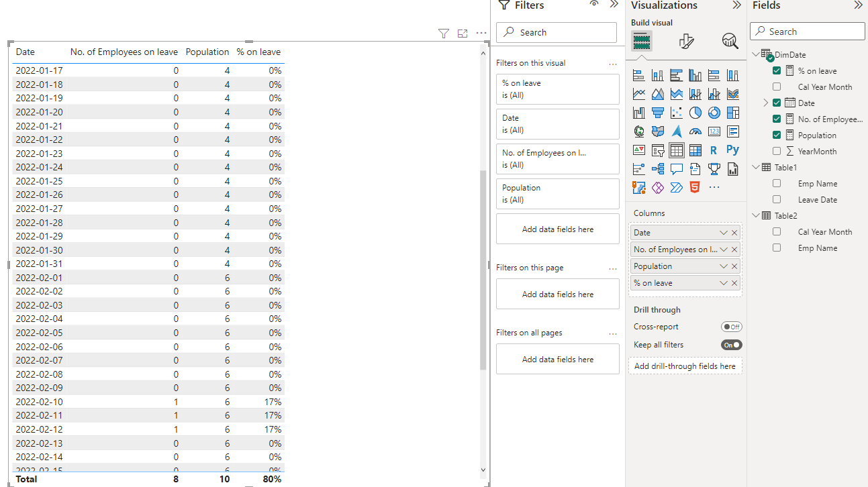Choose the Python visual icon
This screenshot has height=487, width=868.
(733, 150)
